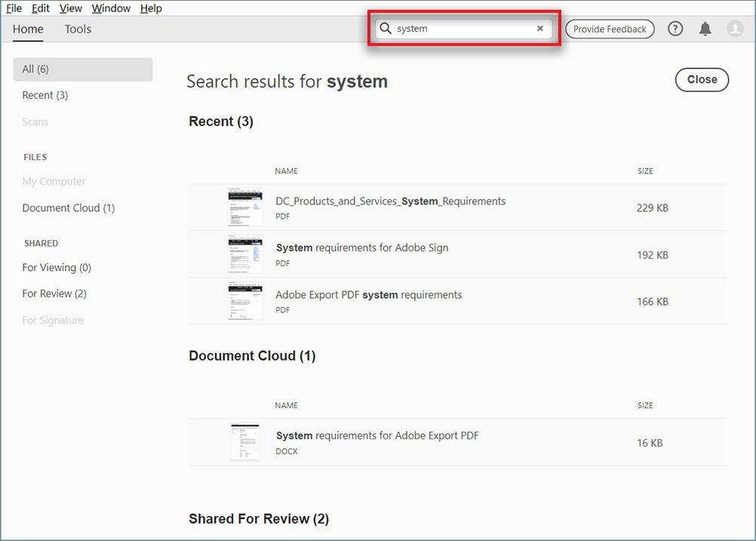Click the 16 KB size value
Screen dimensions: 756x541
(x=650, y=443)
